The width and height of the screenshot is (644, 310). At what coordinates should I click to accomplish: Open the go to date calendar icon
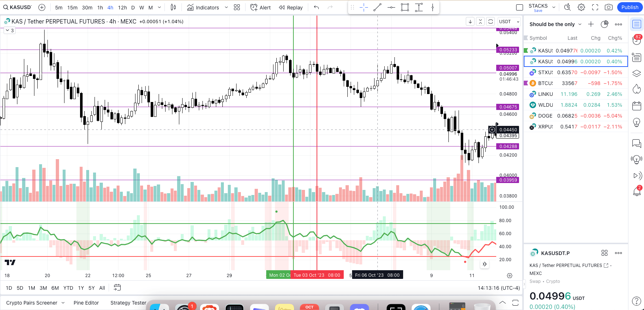pyautogui.click(x=117, y=288)
